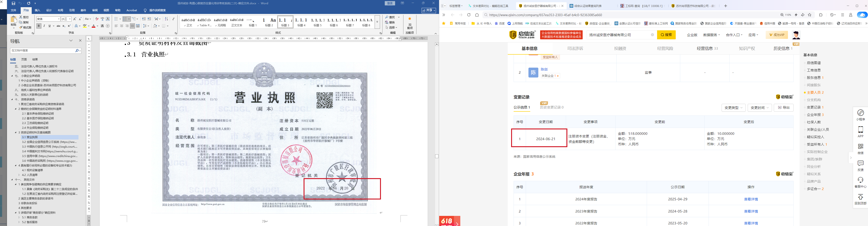Click the yellow 搜索 search button on Qixin
The image size is (868, 226).
tap(666, 35)
